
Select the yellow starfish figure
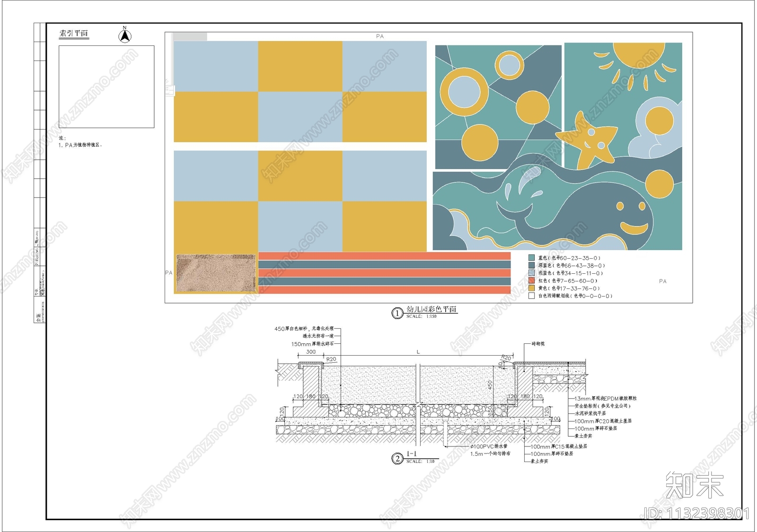coord(588,140)
